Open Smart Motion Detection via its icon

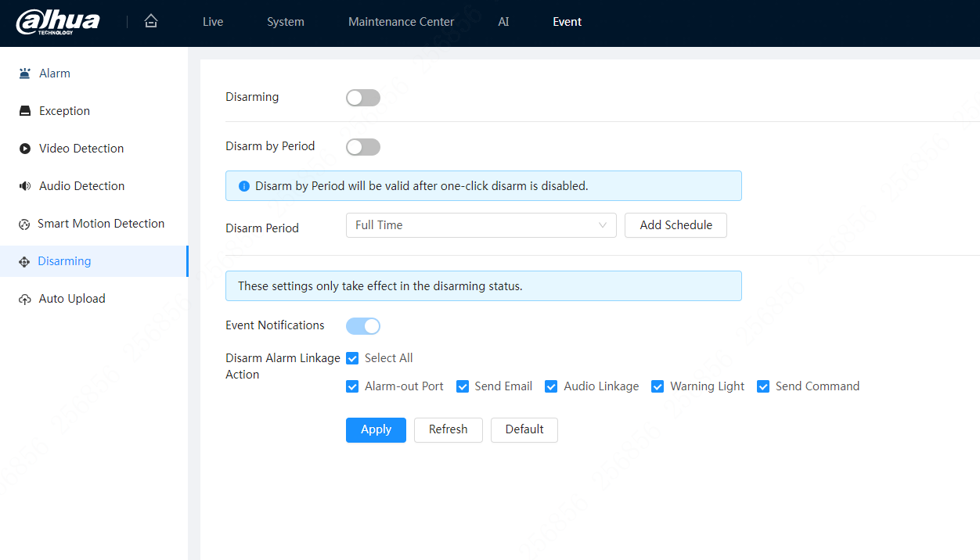pyautogui.click(x=24, y=223)
